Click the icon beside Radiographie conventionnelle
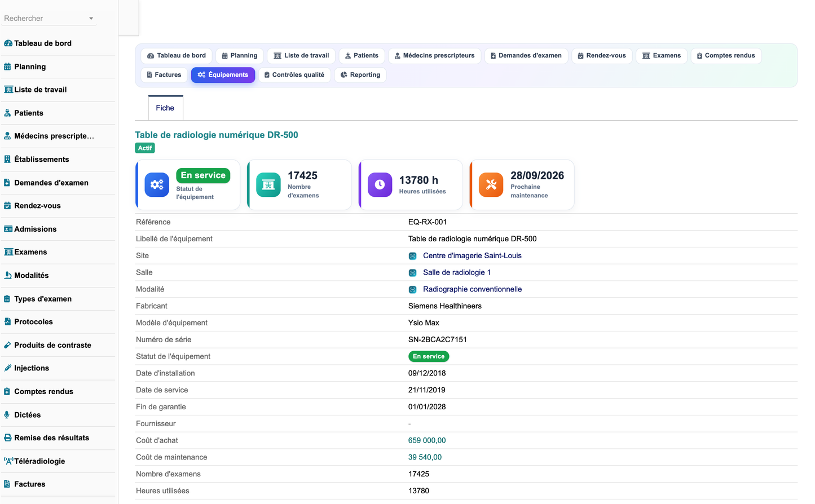The width and height of the screenshot is (815, 504). (413, 290)
